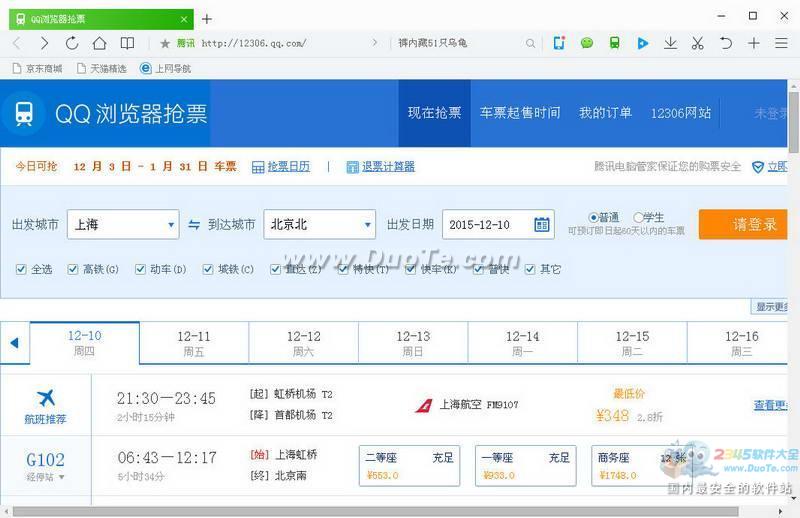Screen dimensions: 800x518
Task: Open the 天猫精选 bookmark
Action: [x=102, y=68]
